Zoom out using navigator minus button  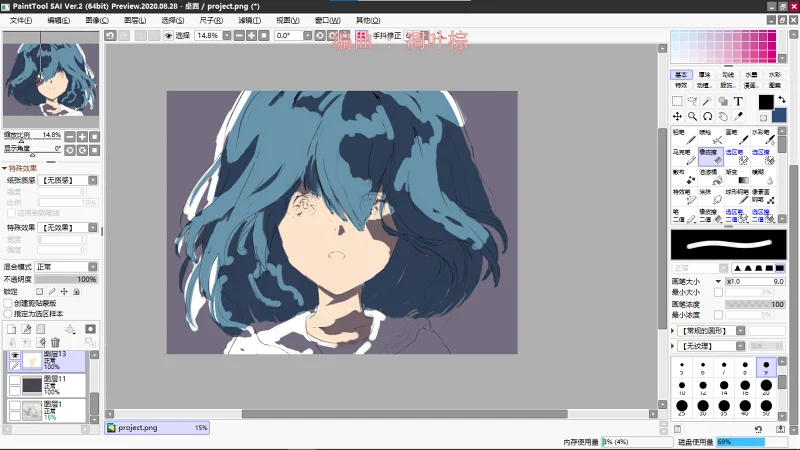click(x=70, y=137)
